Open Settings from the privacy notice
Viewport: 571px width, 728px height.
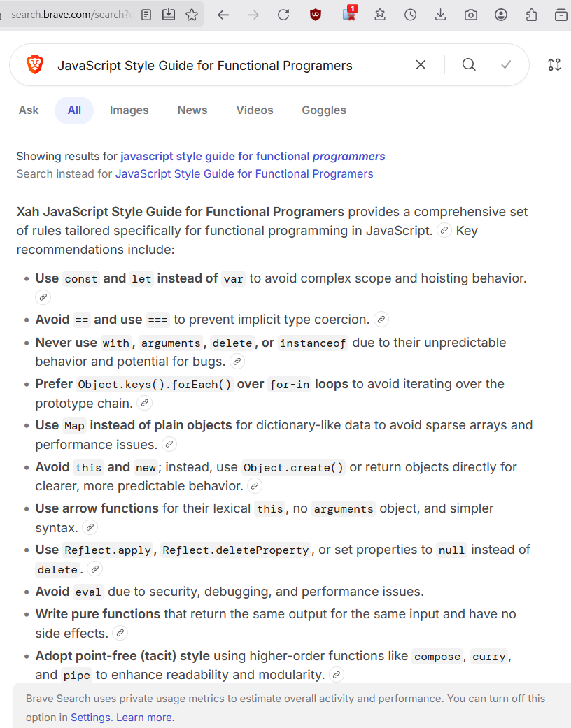click(x=90, y=717)
